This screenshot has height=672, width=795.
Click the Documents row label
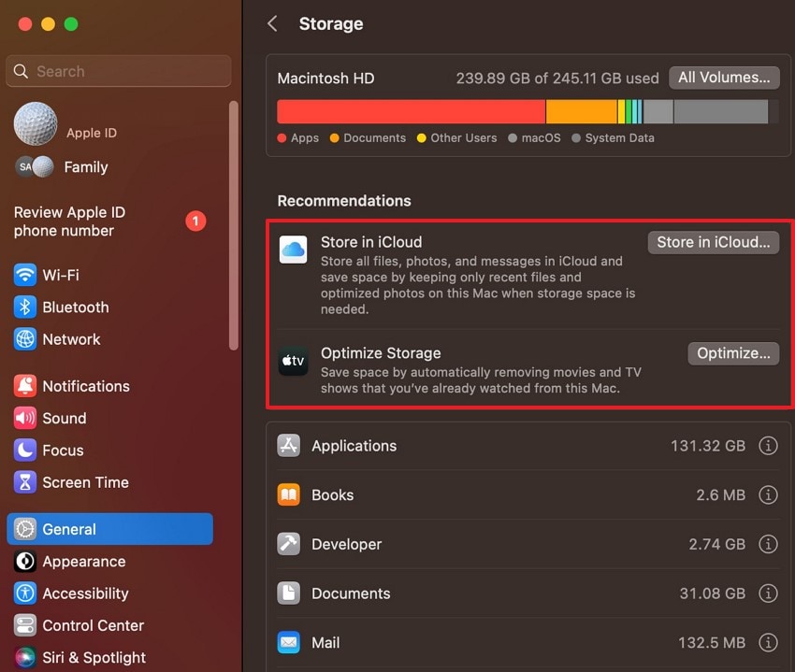[351, 593]
